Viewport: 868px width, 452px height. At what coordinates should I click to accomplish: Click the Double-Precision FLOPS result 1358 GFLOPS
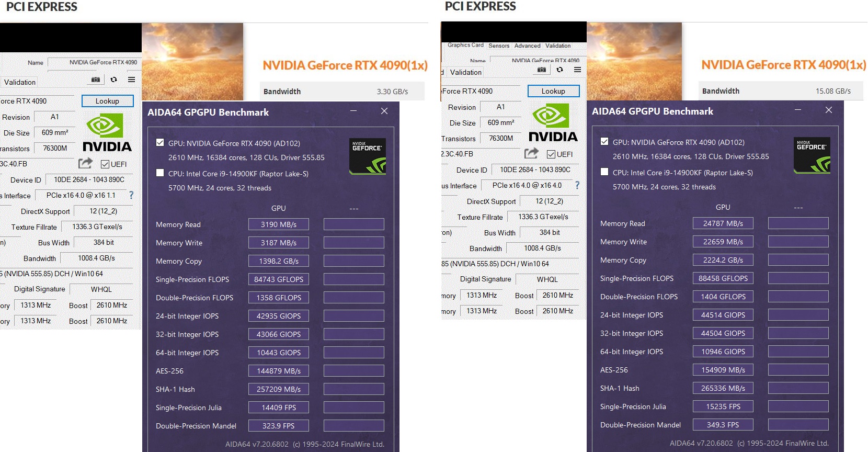tap(279, 298)
